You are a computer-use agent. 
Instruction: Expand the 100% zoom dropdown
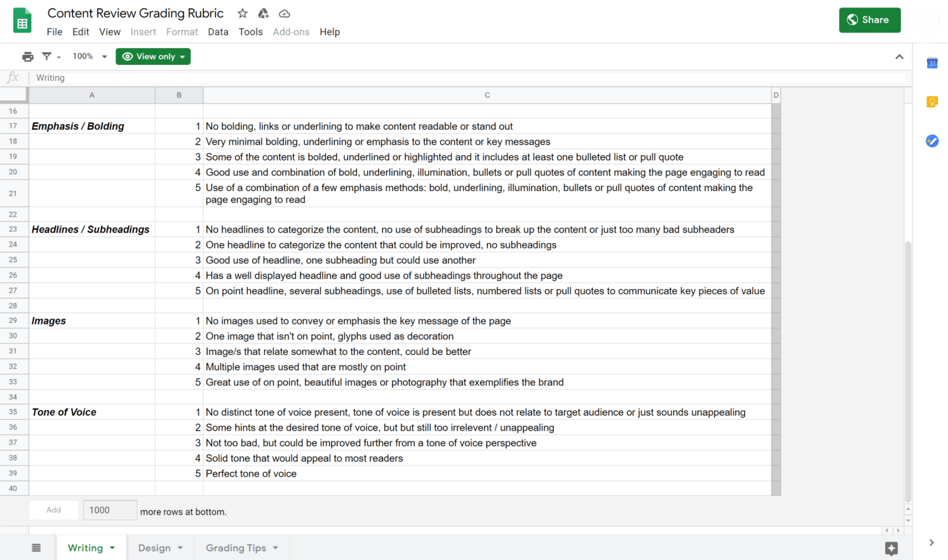click(x=90, y=57)
